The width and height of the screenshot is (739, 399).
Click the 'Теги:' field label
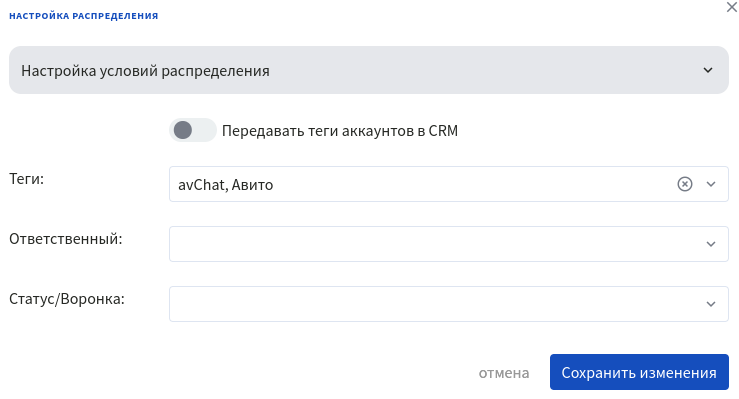coord(26,179)
